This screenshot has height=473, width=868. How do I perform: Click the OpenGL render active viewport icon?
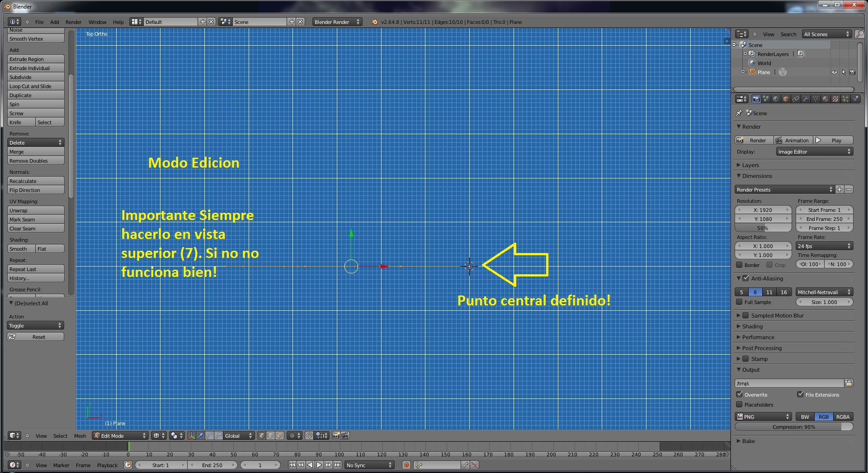coord(336,436)
